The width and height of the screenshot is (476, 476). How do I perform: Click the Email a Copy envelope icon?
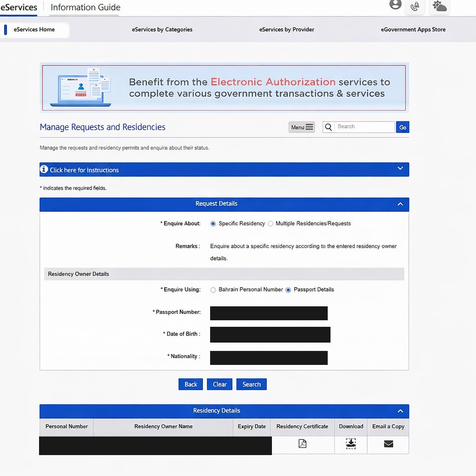click(389, 444)
